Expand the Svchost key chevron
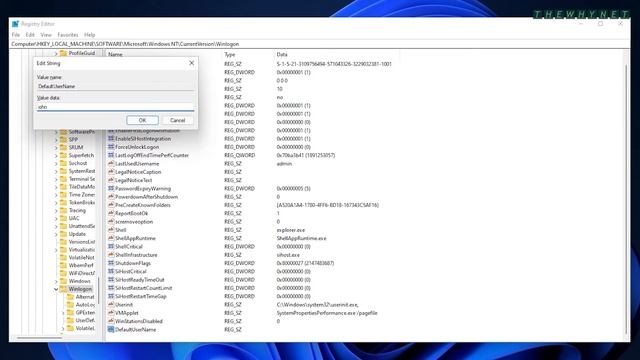Screen dimensions: 640x360 [x=56, y=163]
